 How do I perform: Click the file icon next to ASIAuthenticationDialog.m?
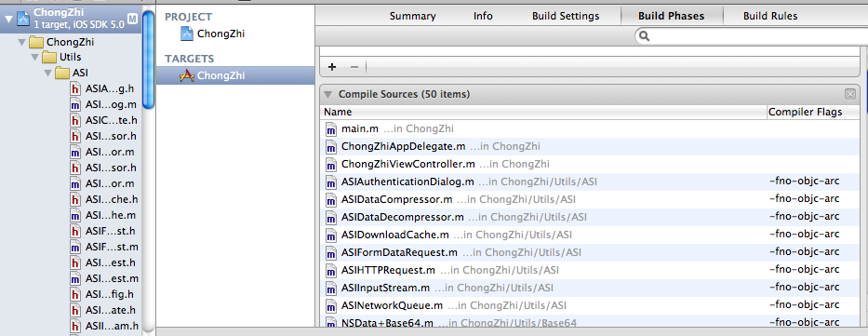(331, 182)
